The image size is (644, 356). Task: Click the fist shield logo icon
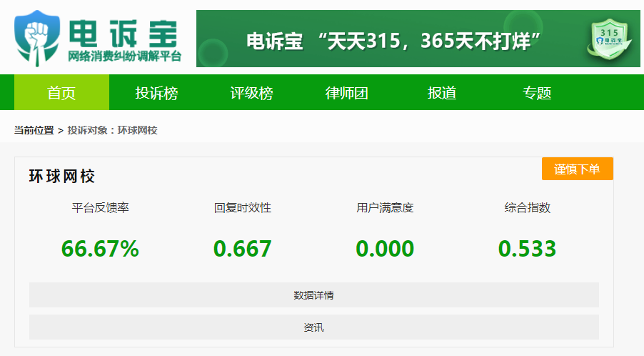(x=38, y=38)
